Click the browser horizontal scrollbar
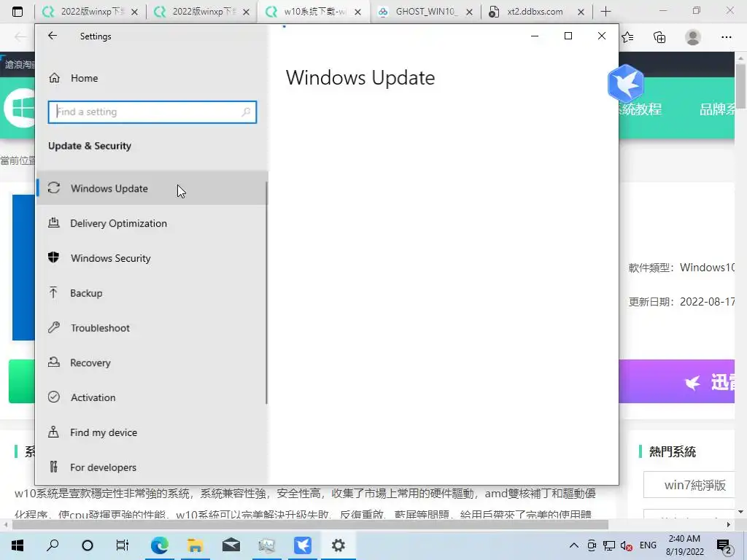Image resolution: width=747 pixels, height=560 pixels. point(309,524)
